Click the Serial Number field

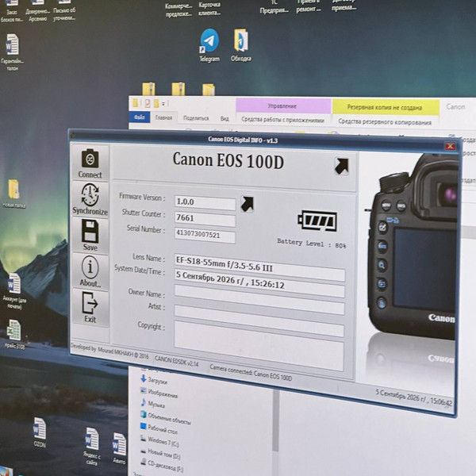pos(205,236)
